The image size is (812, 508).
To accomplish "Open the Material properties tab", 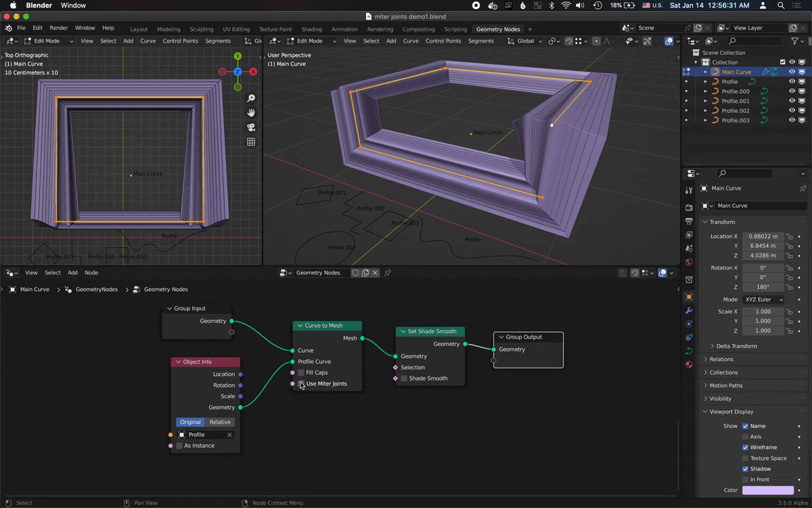I will tap(689, 364).
